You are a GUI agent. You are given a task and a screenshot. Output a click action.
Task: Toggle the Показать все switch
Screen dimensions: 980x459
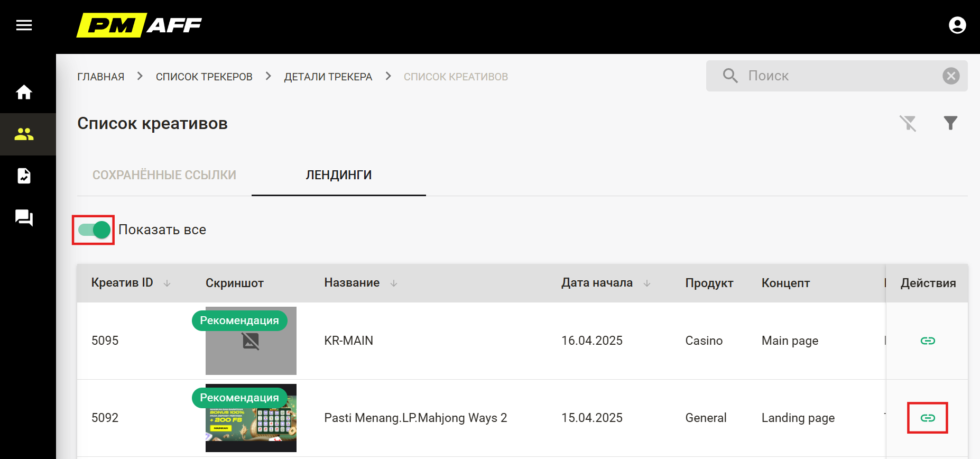point(94,230)
